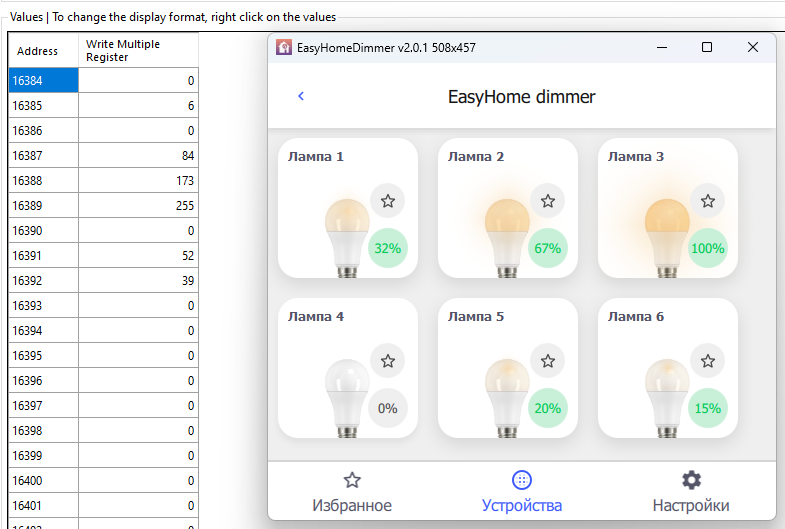Viewport: 785px width, 529px height.
Task: Toggle the favorite star on Лампа 1
Action: point(388,201)
